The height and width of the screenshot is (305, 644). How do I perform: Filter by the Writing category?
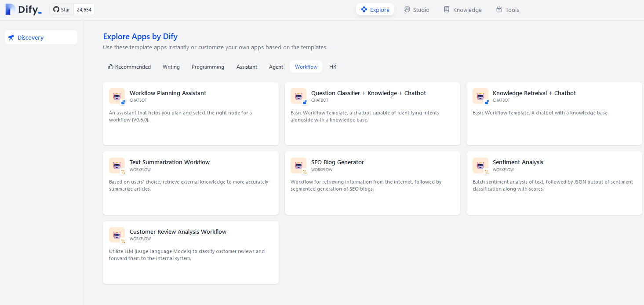click(171, 67)
